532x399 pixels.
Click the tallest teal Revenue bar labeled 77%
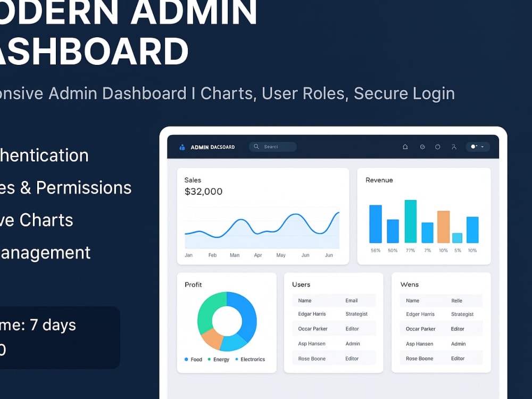(411, 221)
